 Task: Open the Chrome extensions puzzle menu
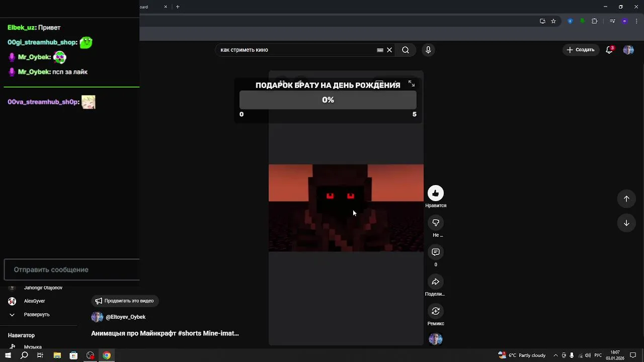(x=595, y=21)
